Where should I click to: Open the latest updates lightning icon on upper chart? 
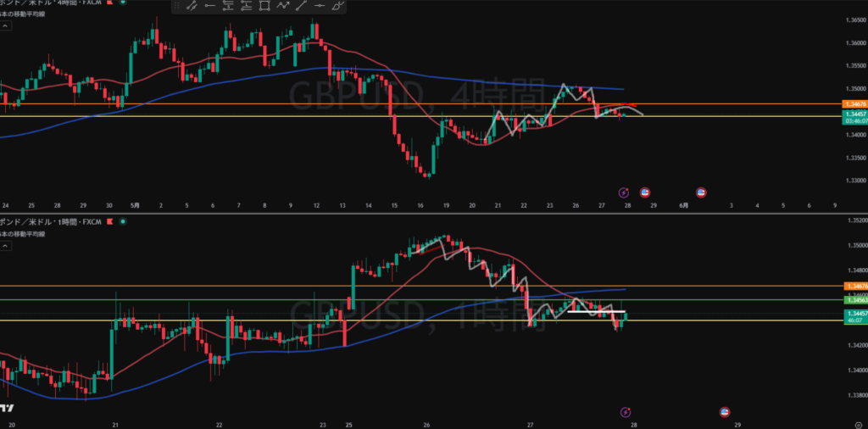[624, 192]
